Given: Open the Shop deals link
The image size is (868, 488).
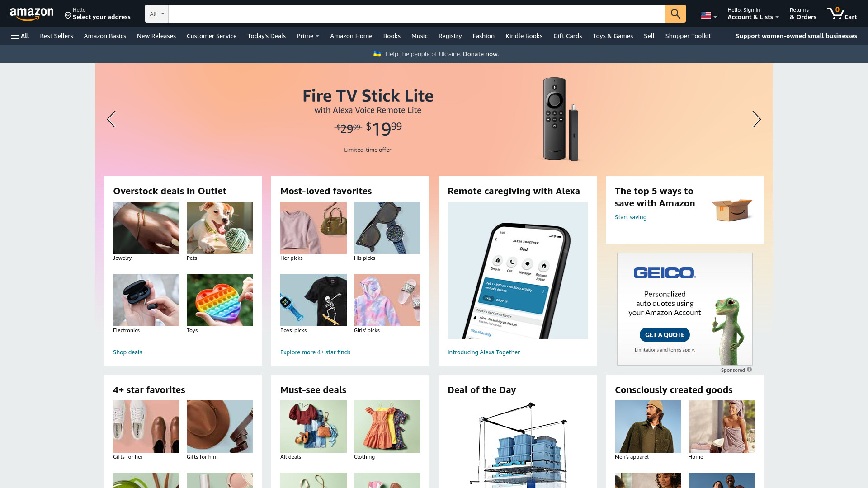Looking at the screenshot, I should click(x=127, y=352).
